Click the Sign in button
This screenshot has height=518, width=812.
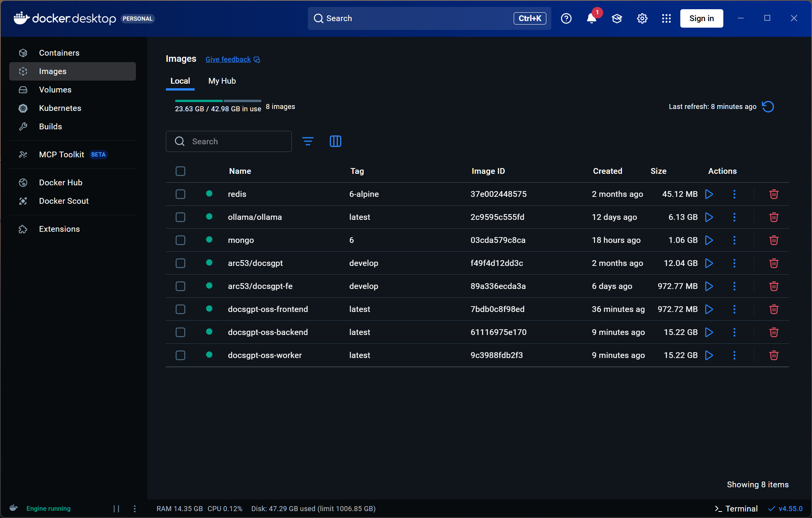[x=701, y=18]
